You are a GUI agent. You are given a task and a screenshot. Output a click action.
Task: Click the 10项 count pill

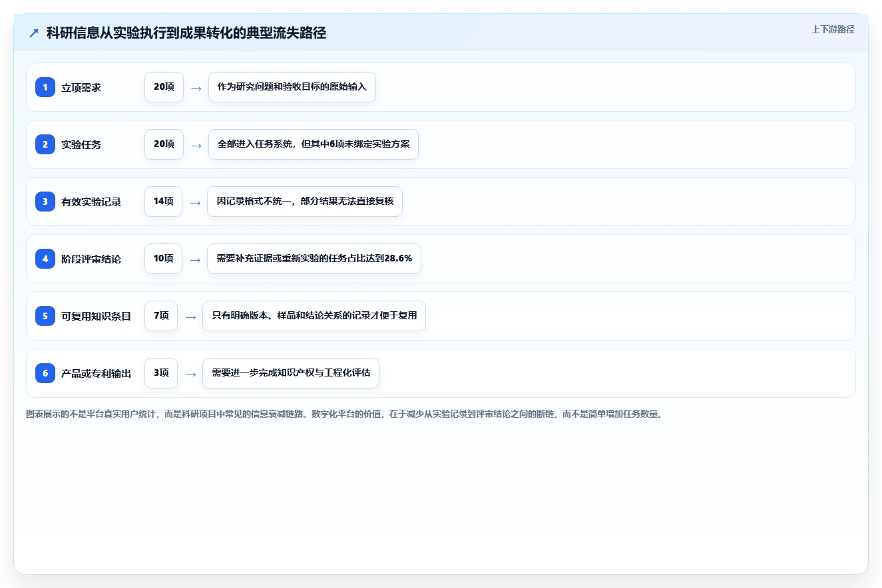[x=163, y=259]
